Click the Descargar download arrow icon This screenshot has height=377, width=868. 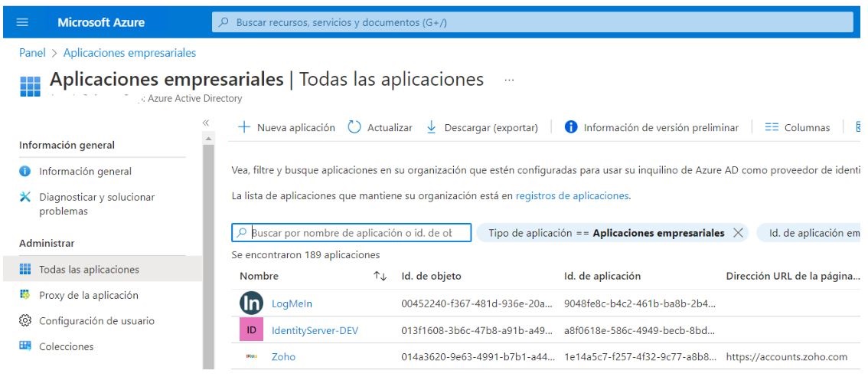431,127
